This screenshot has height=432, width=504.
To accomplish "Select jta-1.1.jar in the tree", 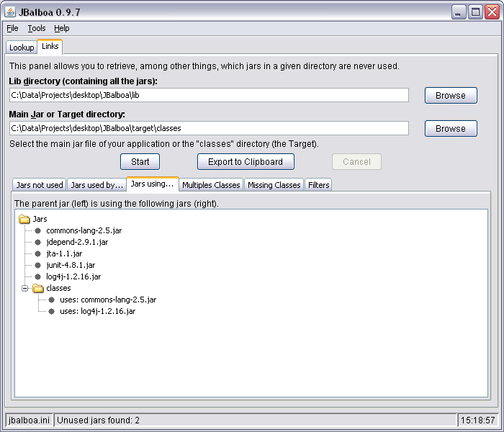I will (x=64, y=253).
